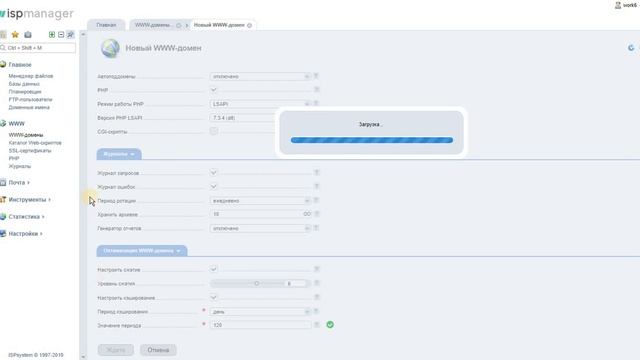
Task: Click the pin icon in sidebar toolbar
Action: (x=71, y=35)
